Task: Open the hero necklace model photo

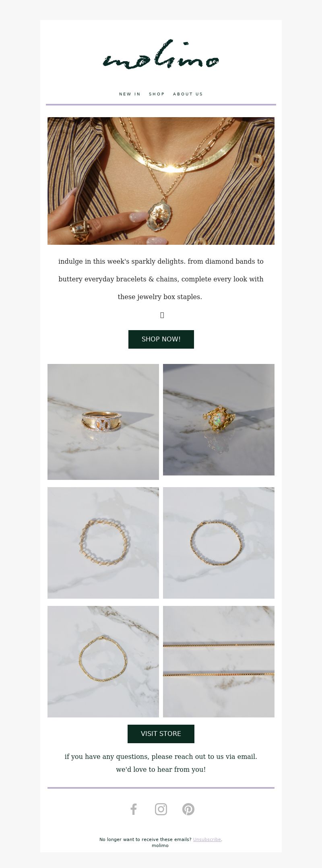Action: [161, 181]
